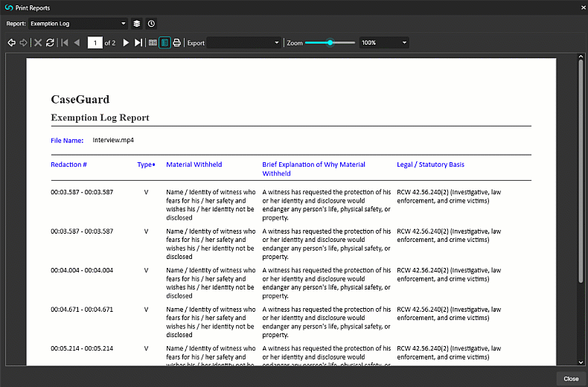This screenshot has height=387, width=588.
Task: Open the 100% zoom level dropdown
Action: [384, 42]
